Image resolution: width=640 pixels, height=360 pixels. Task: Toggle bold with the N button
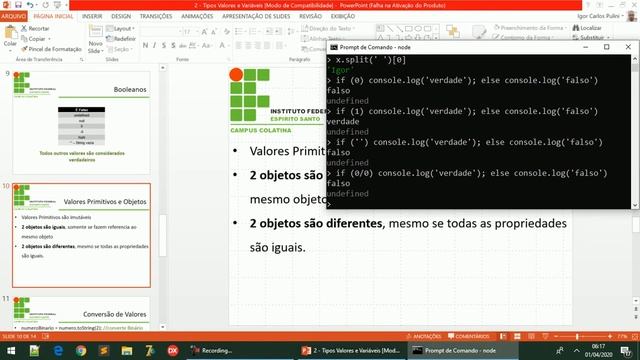[x=145, y=45]
